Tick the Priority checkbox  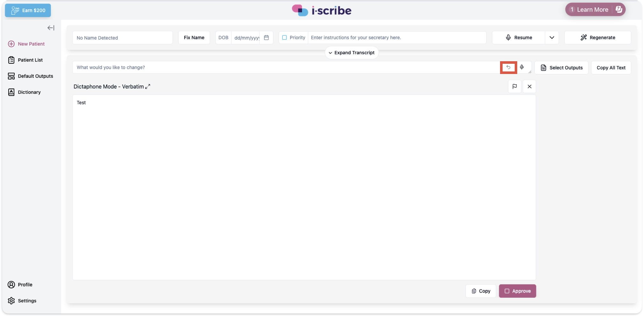[284, 38]
